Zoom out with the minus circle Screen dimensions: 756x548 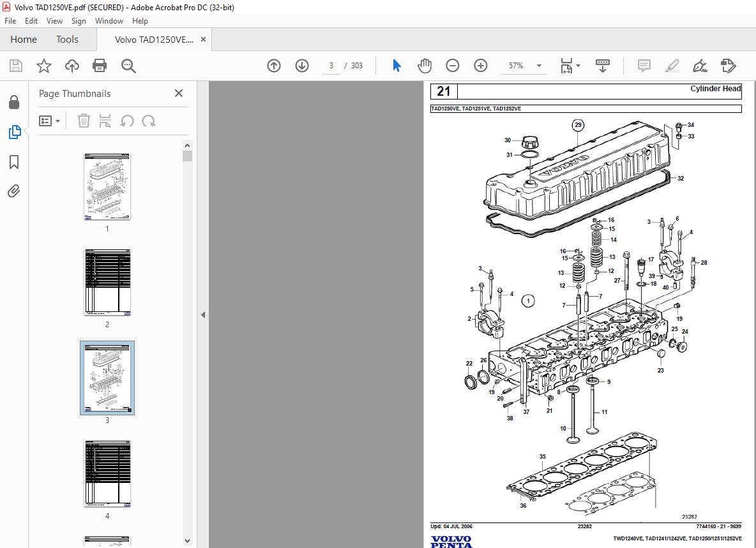point(452,66)
